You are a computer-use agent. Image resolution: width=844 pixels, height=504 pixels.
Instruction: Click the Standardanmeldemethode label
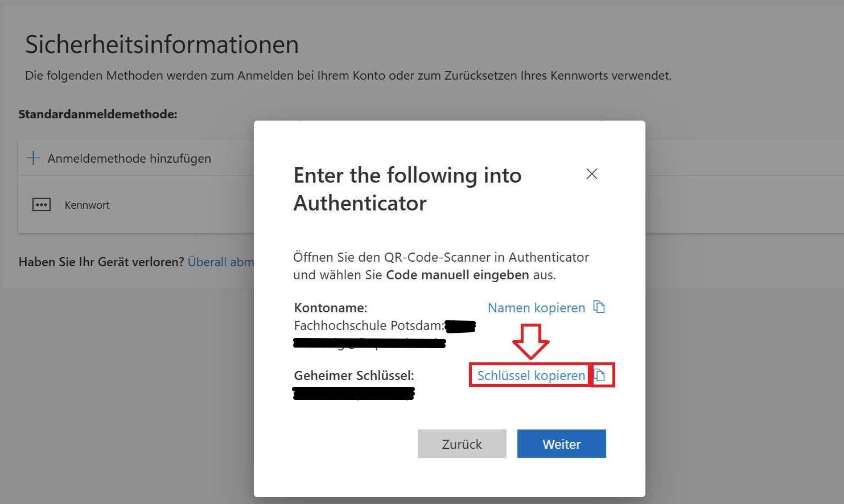coord(98,114)
